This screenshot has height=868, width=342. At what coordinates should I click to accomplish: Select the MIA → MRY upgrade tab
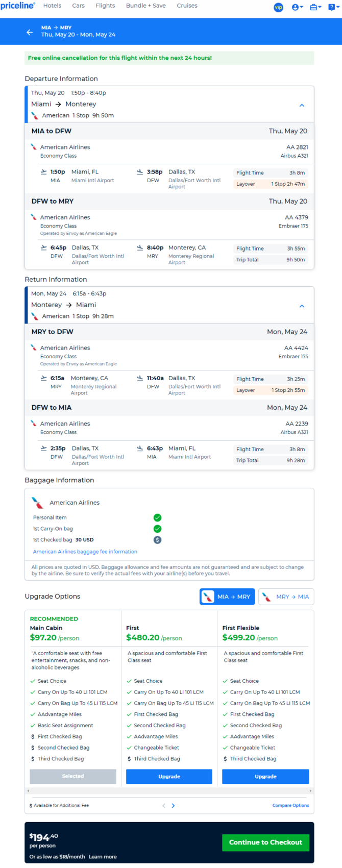[x=227, y=597]
